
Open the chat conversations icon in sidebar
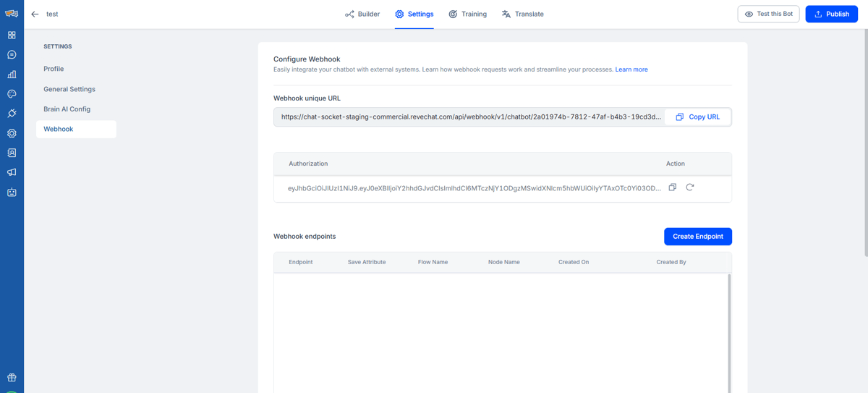tap(12, 54)
